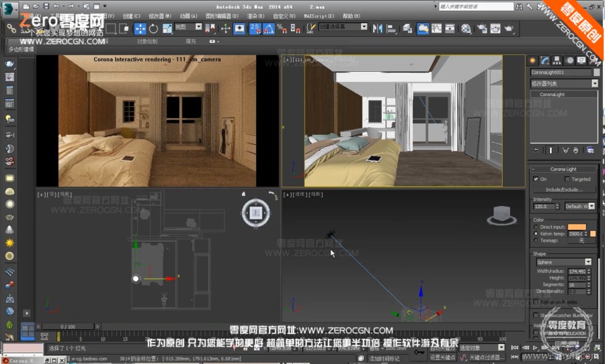
Task: Open the MAXScript menu
Action: pyautogui.click(x=319, y=16)
